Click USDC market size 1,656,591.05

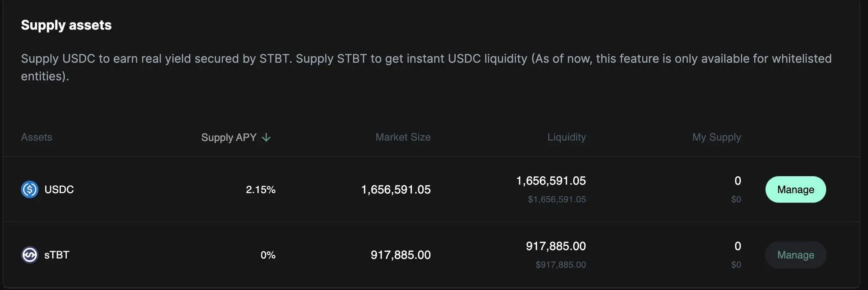(396, 190)
